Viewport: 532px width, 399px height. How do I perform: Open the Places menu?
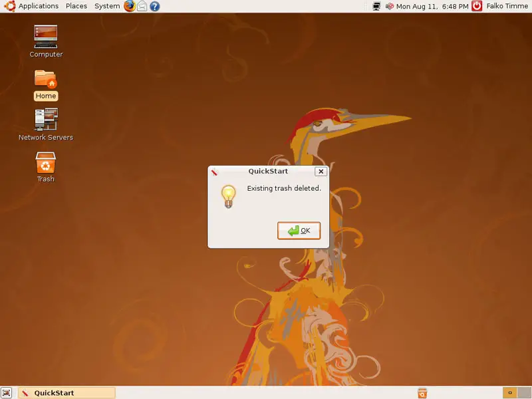76,6
